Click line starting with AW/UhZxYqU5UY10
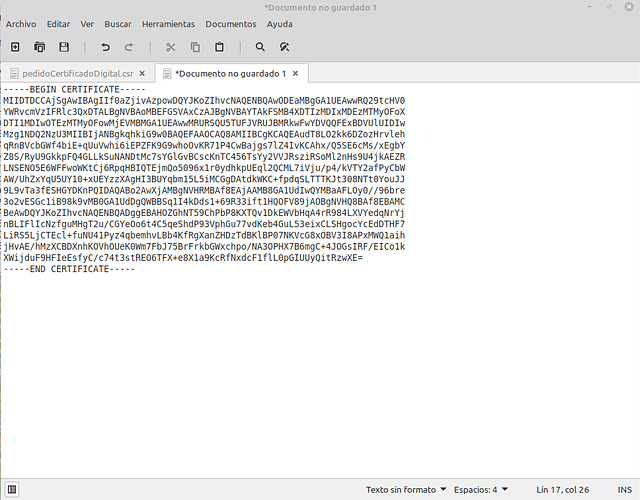Screen dimensions: 640x500 204,179
